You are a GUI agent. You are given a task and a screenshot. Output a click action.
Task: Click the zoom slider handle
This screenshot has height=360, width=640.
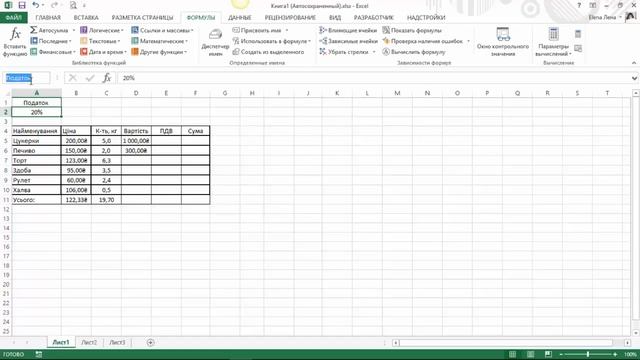(x=588, y=354)
